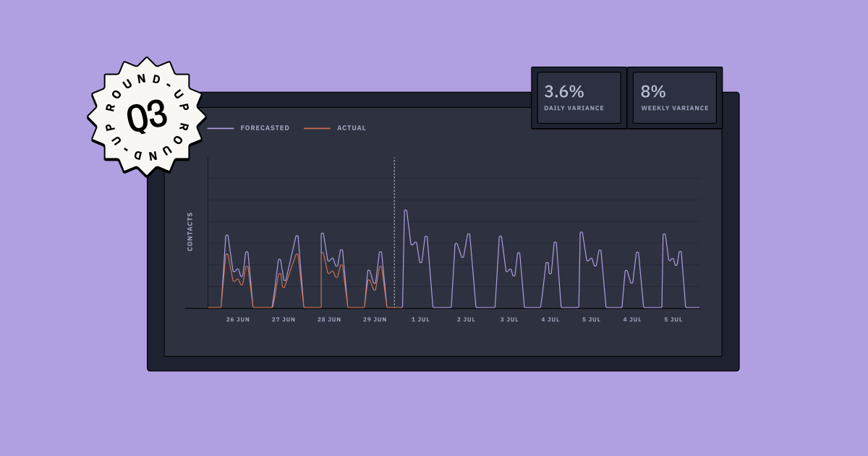
Task: Select the 1 JUL date label
Action: pos(420,318)
